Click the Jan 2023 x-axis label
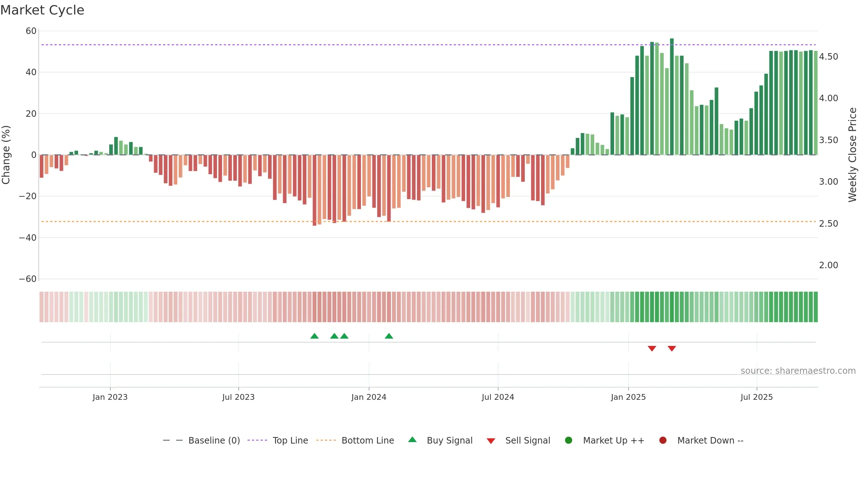The height and width of the screenshot is (488, 868). [x=110, y=397]
